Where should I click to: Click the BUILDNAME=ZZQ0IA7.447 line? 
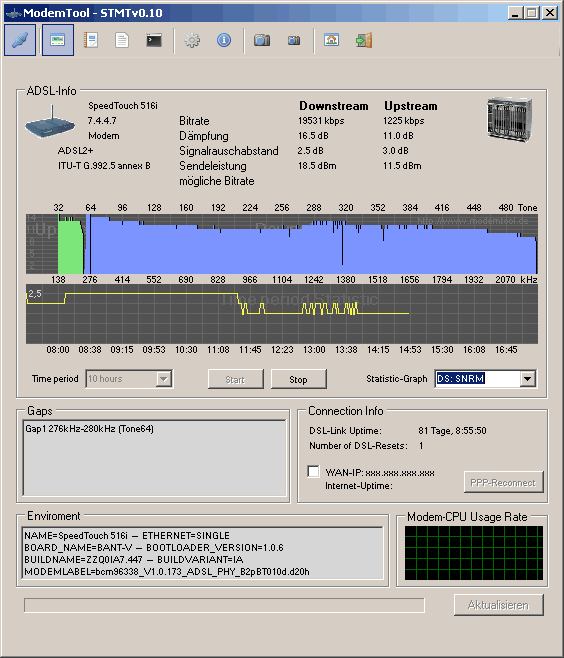(x=133, y=559)
